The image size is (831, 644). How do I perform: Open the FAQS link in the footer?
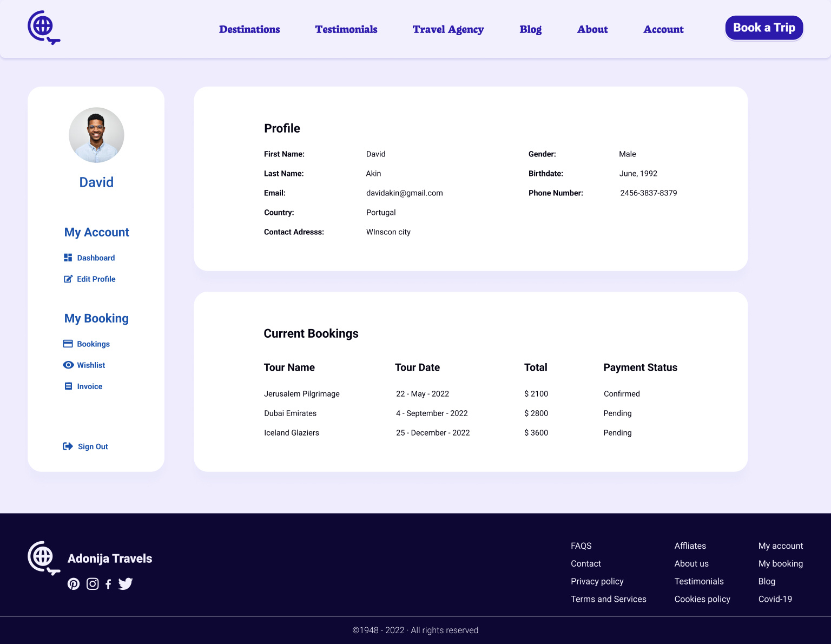click(x=581, y=546)
